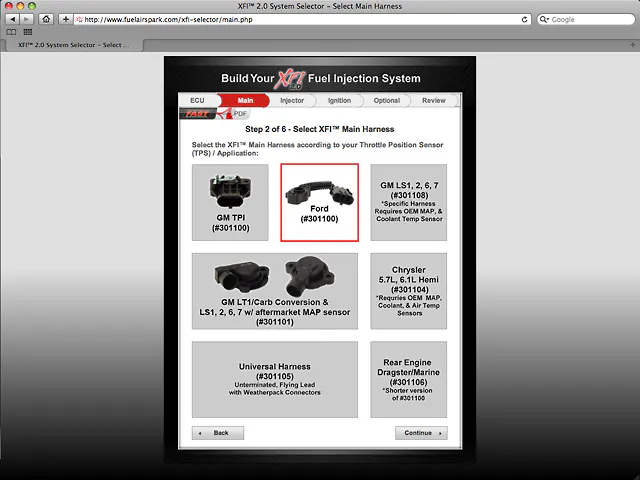
Task: Open the Ignition step tab
Action: pyautogui.click(x=339, y=100)
